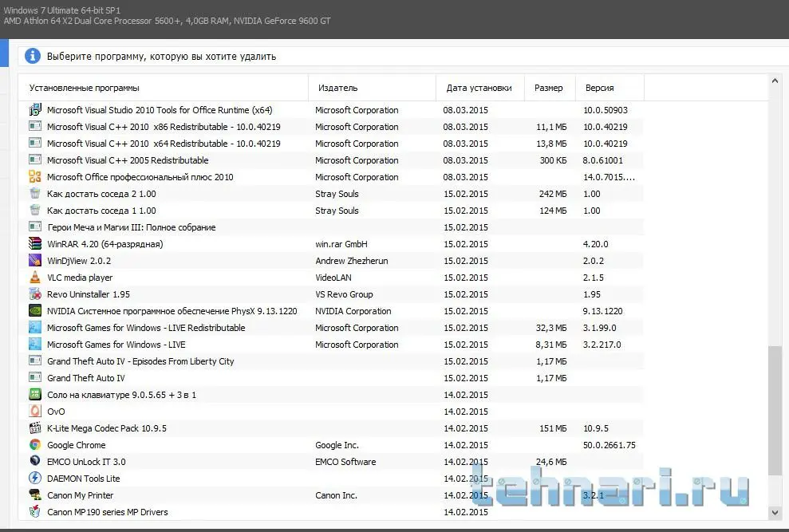Click the Visual C++ 2005 Redistributable icon
This screenshot has height=532, width=789.
click(35, 160)
